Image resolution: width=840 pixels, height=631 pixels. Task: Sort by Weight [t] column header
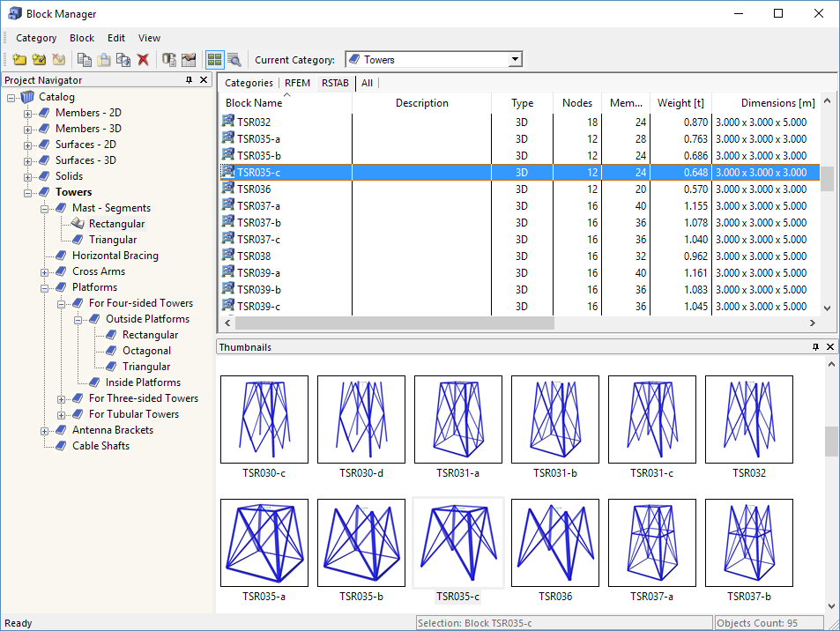pyautogui.click(x=680, y=103)
